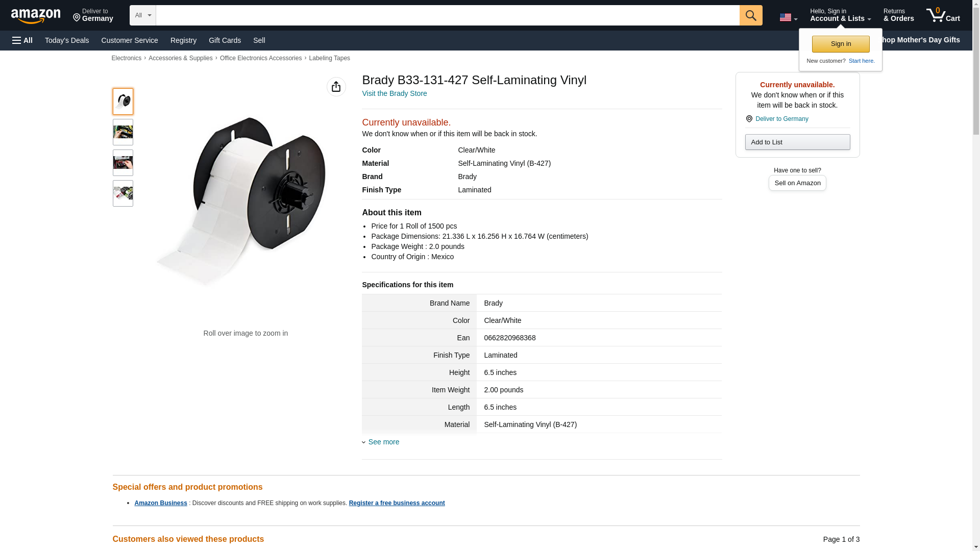Click Sell on Amazon button

coord(797,183)
